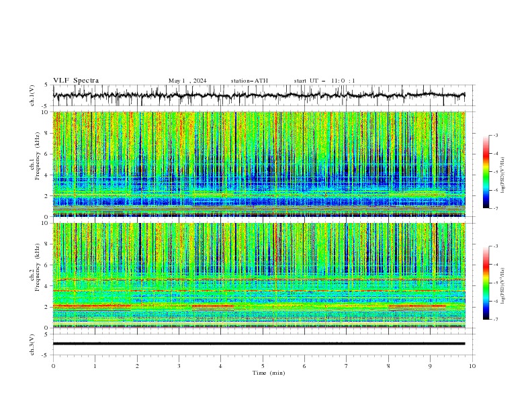Click the "-5" label on upper colorbar
The image size is (532, 411).
[x=496, y=172]
